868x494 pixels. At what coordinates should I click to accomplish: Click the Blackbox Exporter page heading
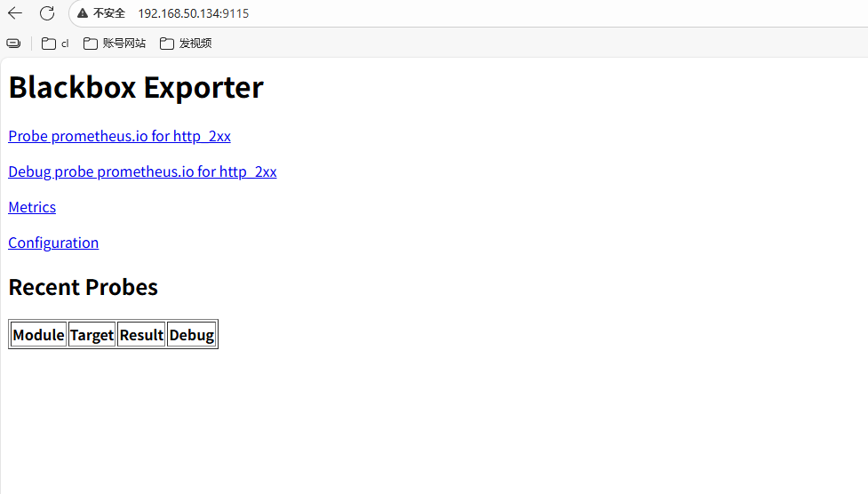[x=136, y=87]
